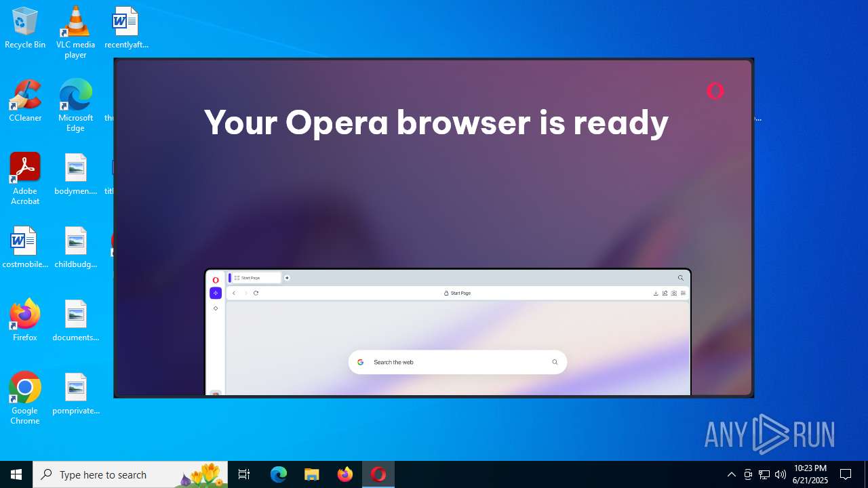Select the pornprivate image file icon
The image size is (868, 488).
[75, 394]
